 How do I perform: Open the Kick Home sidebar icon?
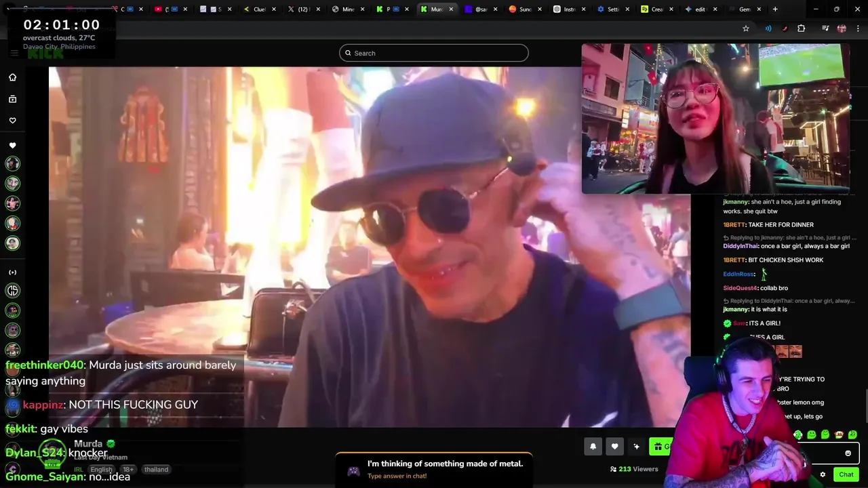click(12, 77)
